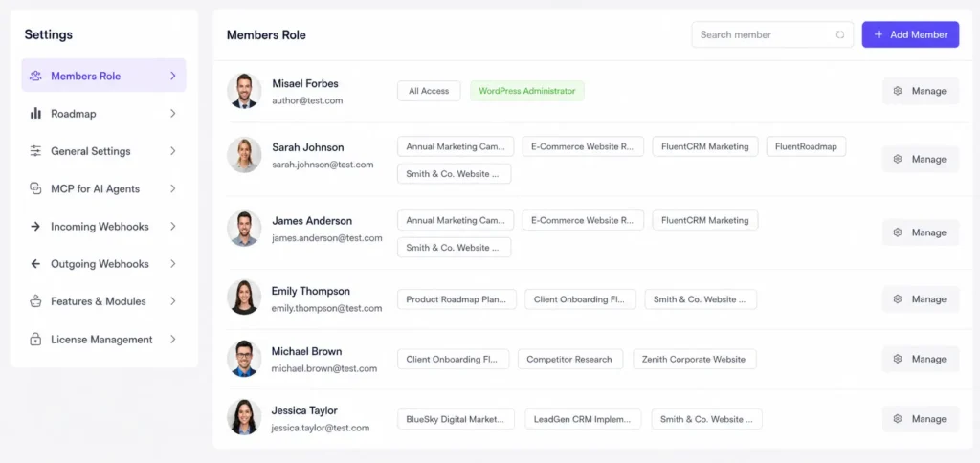980x463 pixels.
Task: Click Emily Thompson's Client Onboarding tag
Action: tap(581, 299)
